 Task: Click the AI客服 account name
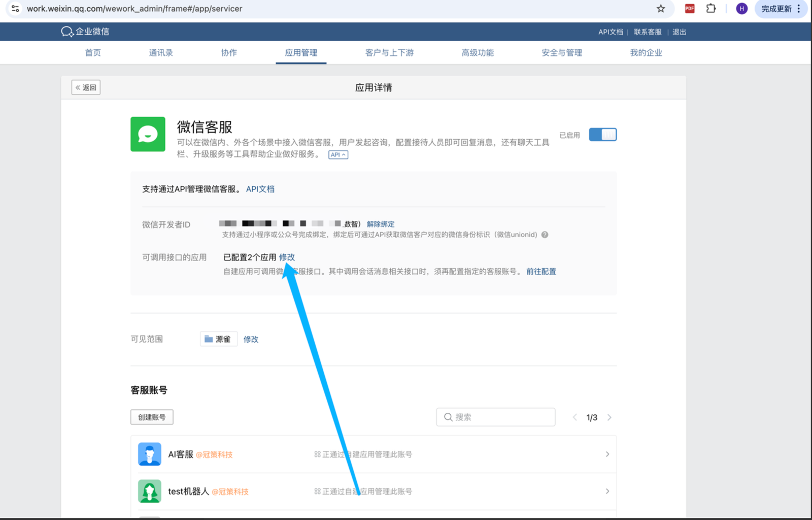pyautogui.click(x=181, y=454)
